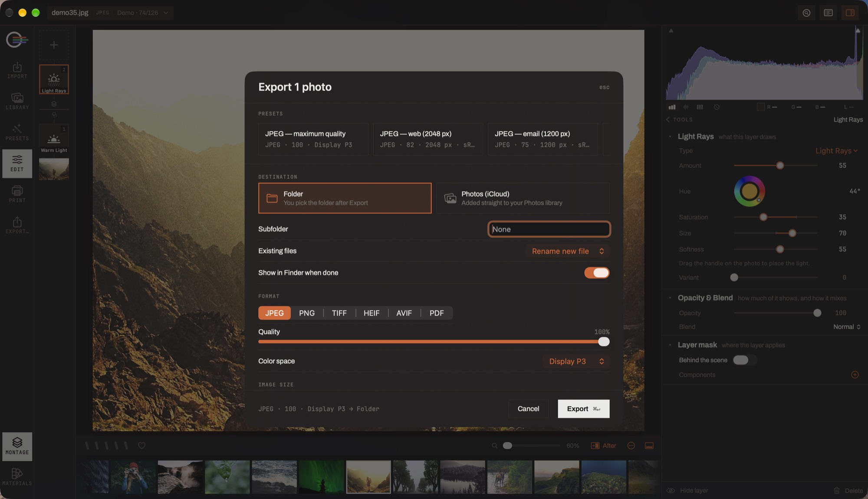Select TIFF format tab

tap(339, 313)
